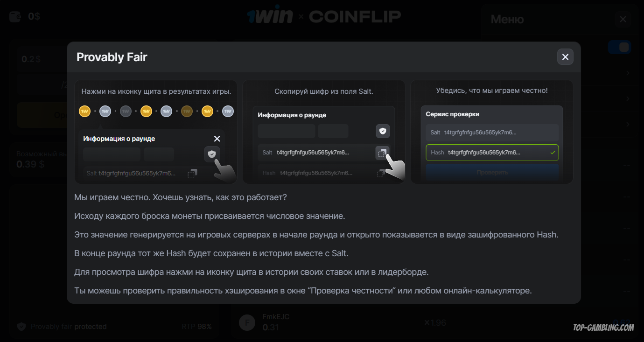Image resolution: width=644 pixels, height=342 pixels.
Task: Click the Hash field in Сервис проверки
Action: [x=492, y=153]
